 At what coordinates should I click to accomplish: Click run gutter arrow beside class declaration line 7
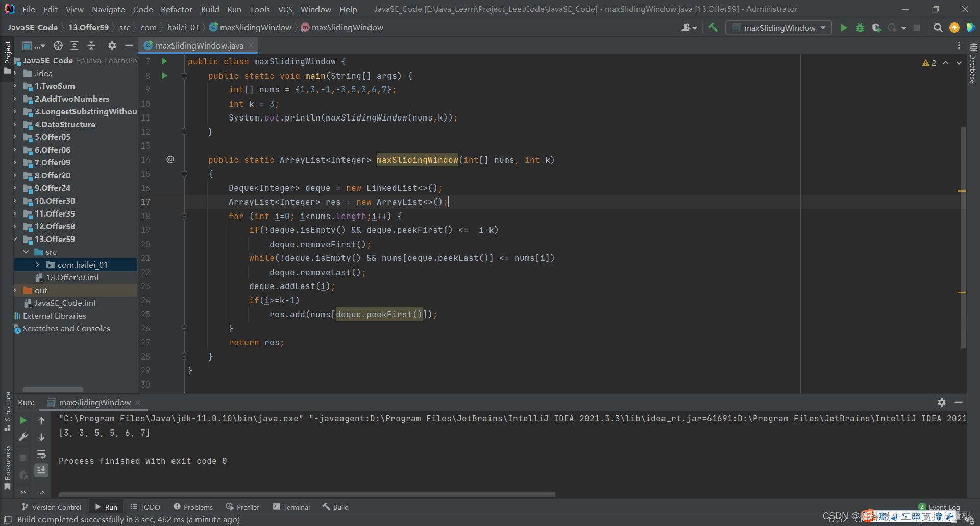click(164, 61)
